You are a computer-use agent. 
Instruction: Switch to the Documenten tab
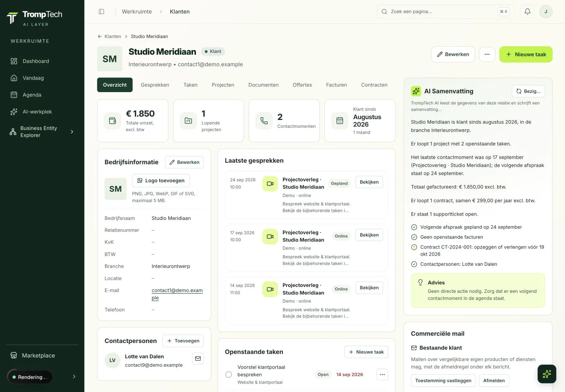[263, 85]
